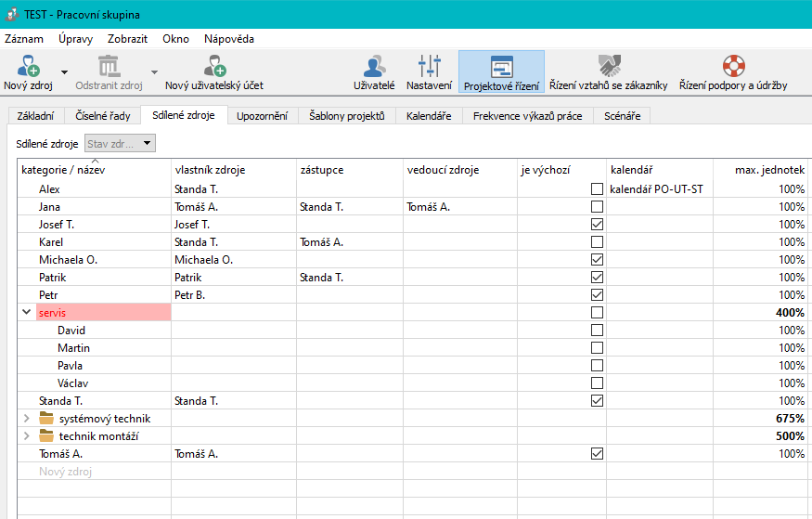Open Řízení vztahů se zákazníky handshake icon
Screen dimensions: 812x519
point(609,66)
